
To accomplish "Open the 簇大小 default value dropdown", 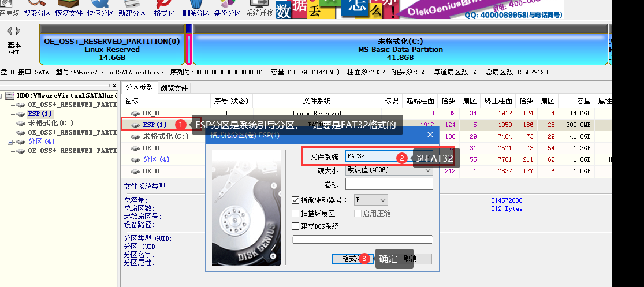I will (x=389, y=170).
